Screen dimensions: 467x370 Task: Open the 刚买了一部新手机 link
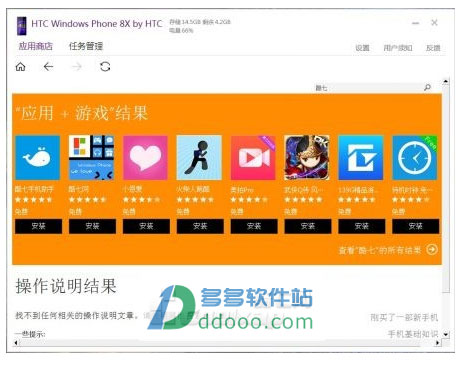[404, 317]
